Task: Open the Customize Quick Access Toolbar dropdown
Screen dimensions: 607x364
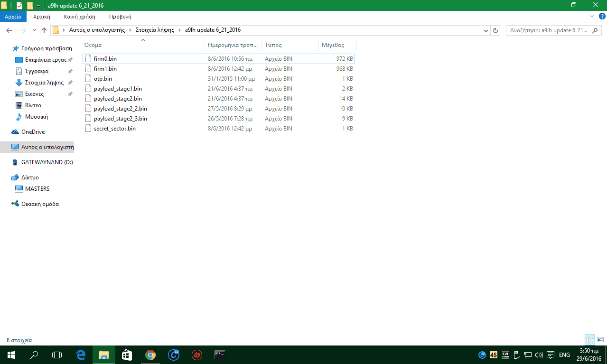Action: (x=38, y=6)
